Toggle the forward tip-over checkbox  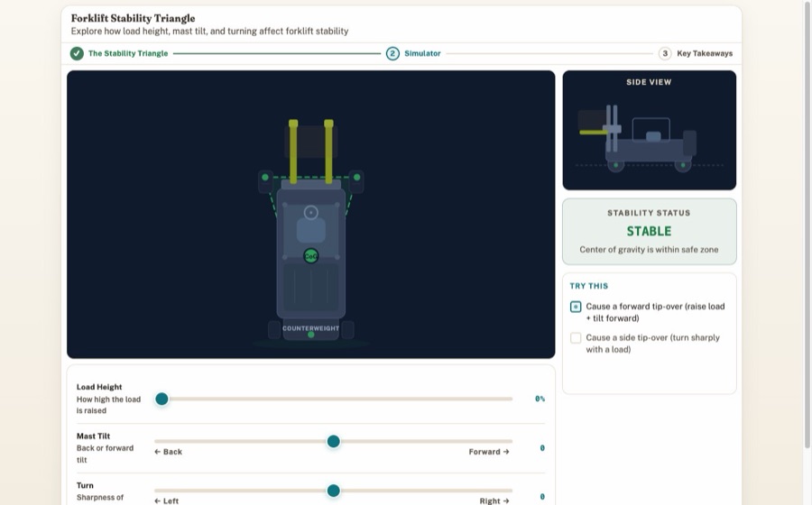point(576,307)
